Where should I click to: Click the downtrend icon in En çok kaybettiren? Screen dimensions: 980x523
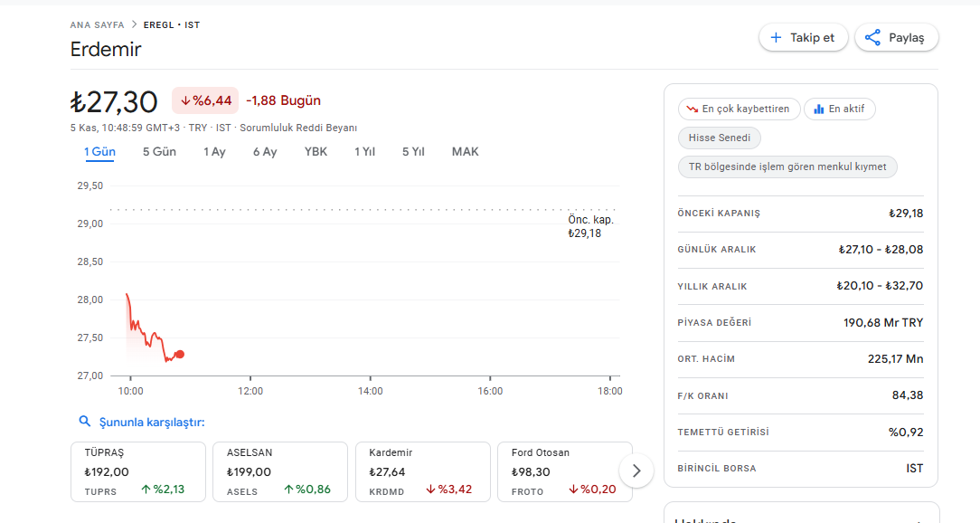[691, 109]
